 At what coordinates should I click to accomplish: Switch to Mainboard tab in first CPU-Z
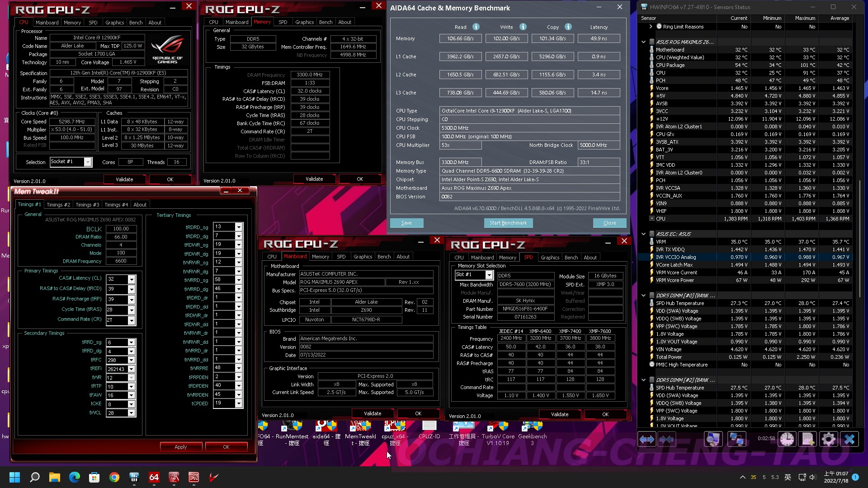pyautogui.click(x=47, y=22)
